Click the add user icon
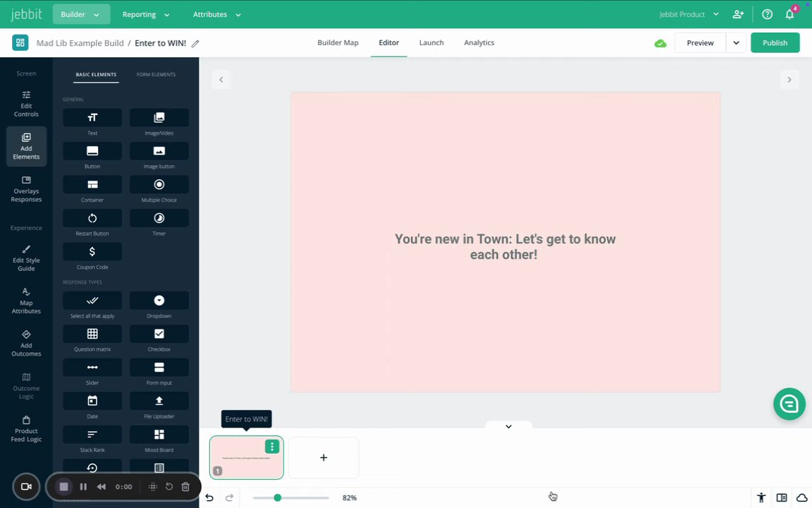The width and height of the screenshot is (812, 508). [x=739, y=15]
